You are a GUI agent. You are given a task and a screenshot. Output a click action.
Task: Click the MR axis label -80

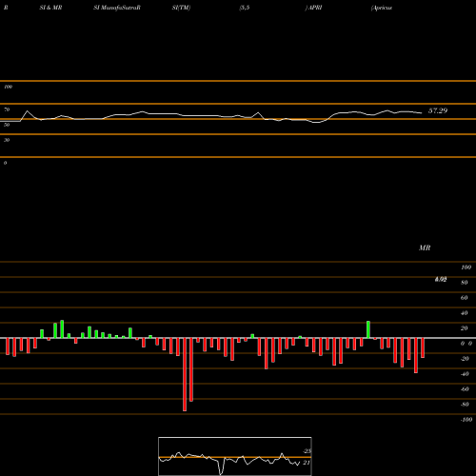click(x=465, y=405)
